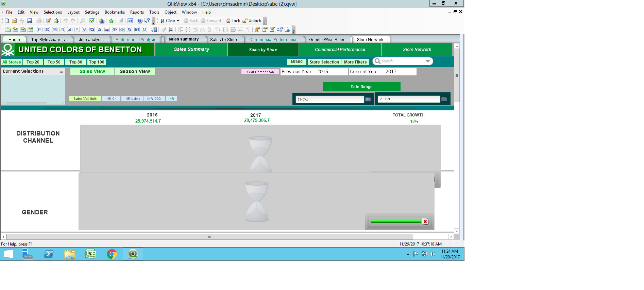Open the standard toolbar overflow options
This screenshot has width=644, height=290.
point(153,21)
